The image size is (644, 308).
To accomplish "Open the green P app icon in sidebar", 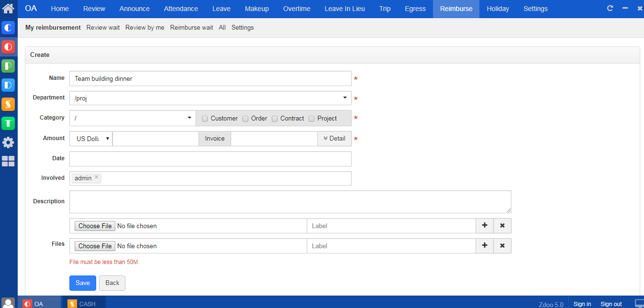I will pos(8,66).
